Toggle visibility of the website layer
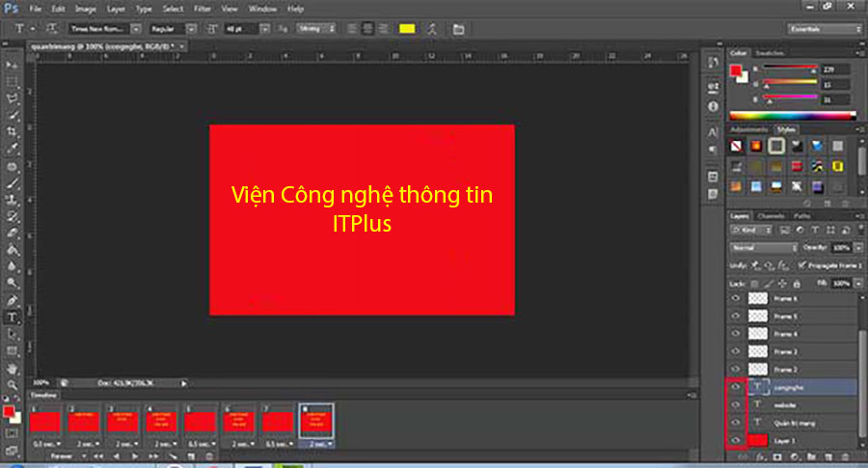868x468 pixels. pos(735,404)
